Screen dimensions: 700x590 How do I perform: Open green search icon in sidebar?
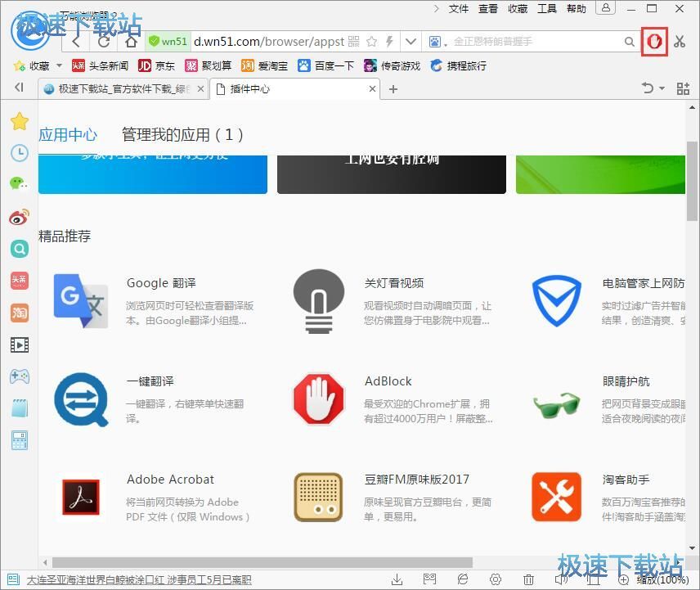[x=20, y=249]
